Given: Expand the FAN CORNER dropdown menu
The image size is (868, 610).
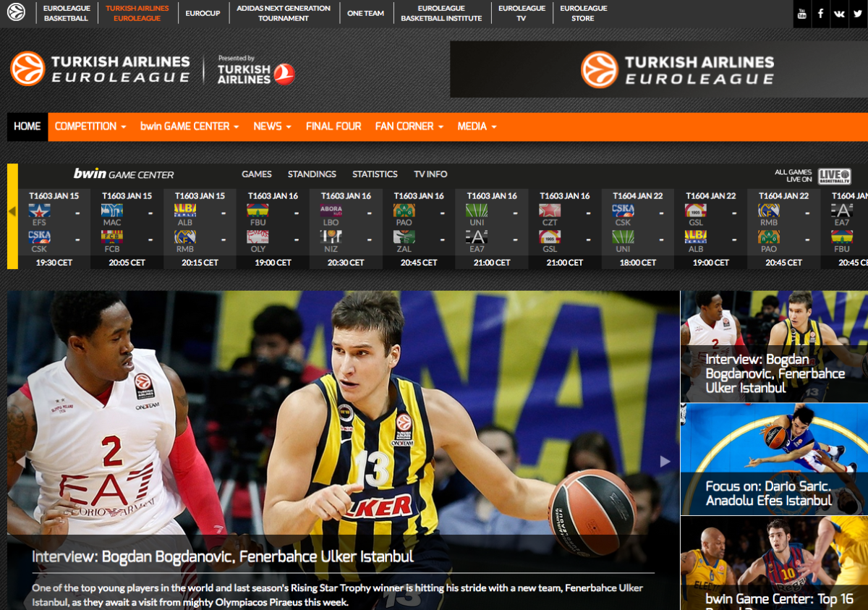Looking at the screenshot, I should pos(409,127).
